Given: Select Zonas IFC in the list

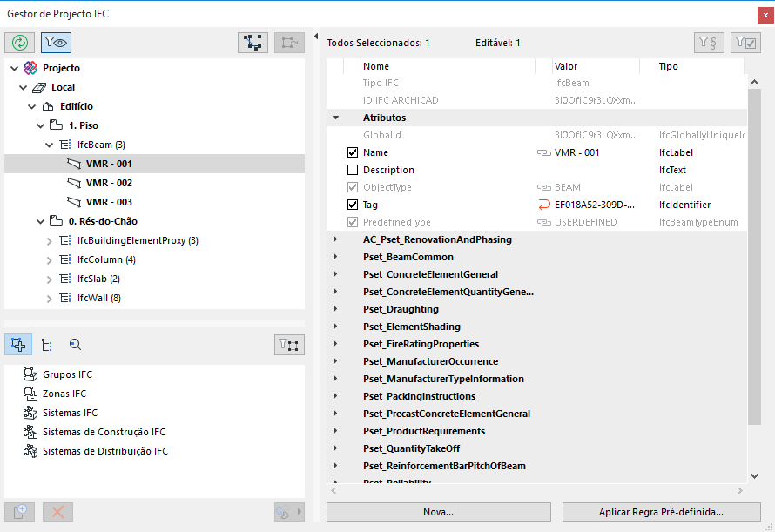Looking at the screenshot, I should tap(64, 394).
